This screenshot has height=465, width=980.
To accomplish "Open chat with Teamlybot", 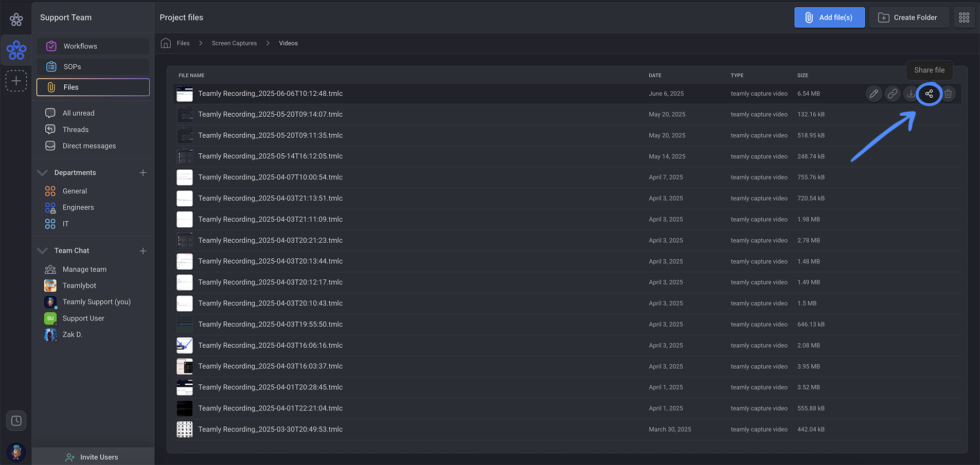I will click(x=79, y=286).
